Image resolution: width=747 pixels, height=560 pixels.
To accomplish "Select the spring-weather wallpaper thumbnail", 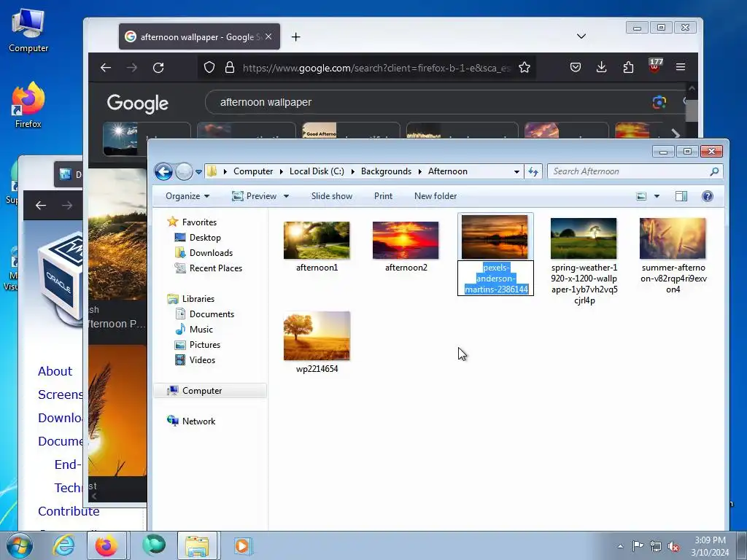I will pyautogui.click(x=584, y=238).
